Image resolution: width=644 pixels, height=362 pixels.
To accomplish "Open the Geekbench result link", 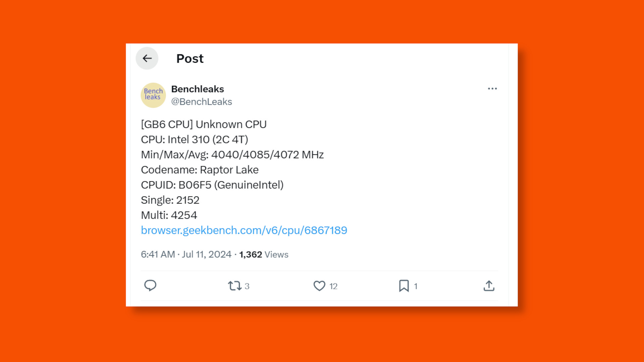I will [244, 230].
